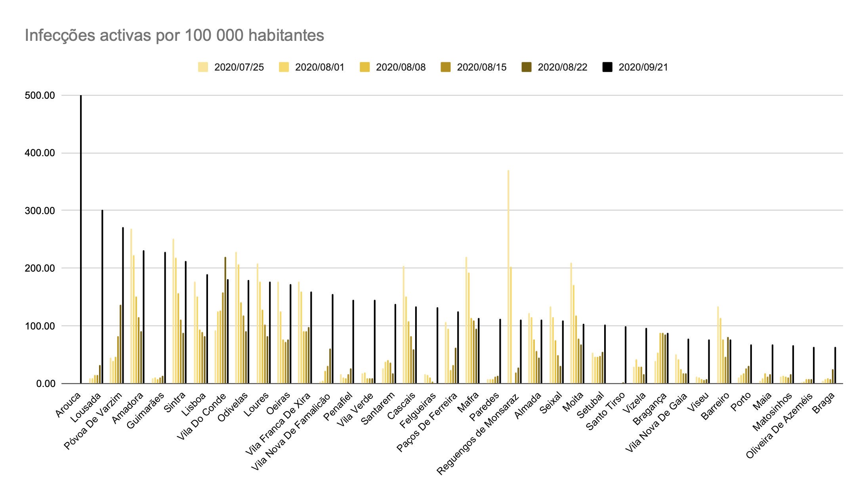Click the Braga axis label
Screen dimensions: 868x498
coord(824,403)
